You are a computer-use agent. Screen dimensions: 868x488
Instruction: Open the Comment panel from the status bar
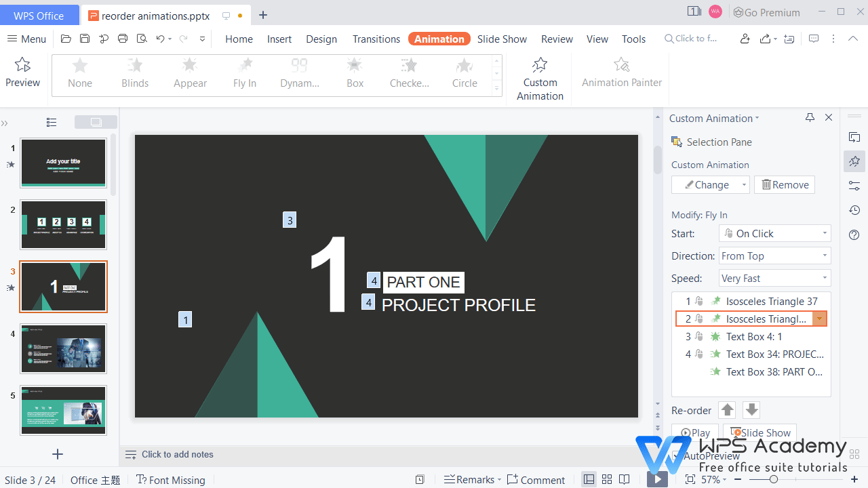(x=536, y=479)
